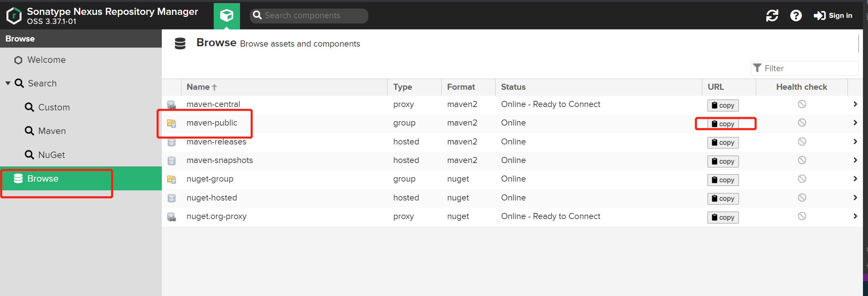
Task: Copy URL for nuget.org-proxy
Action: [723, 217]
